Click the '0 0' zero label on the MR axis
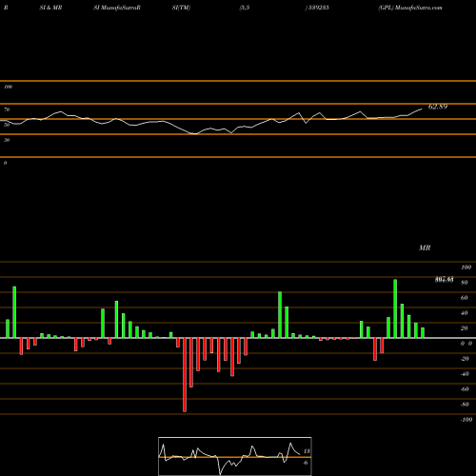 point(466,344)
